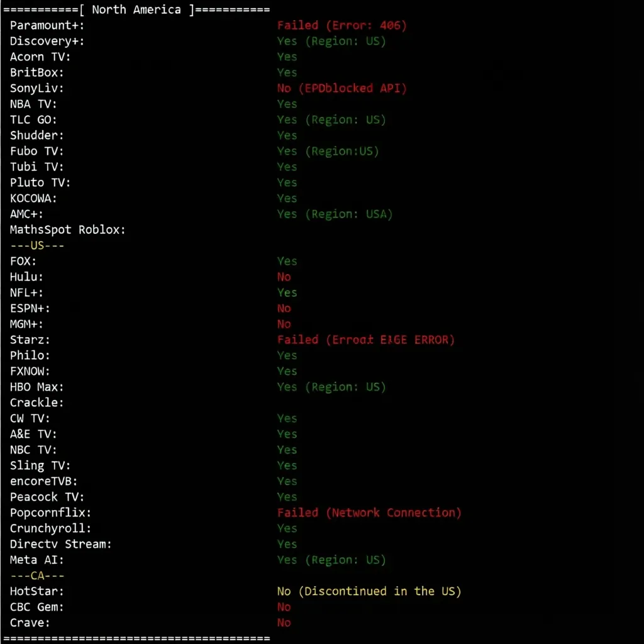Select the 'A&E TV:' label
Screen dimensions: 644x644
[33, 434]
